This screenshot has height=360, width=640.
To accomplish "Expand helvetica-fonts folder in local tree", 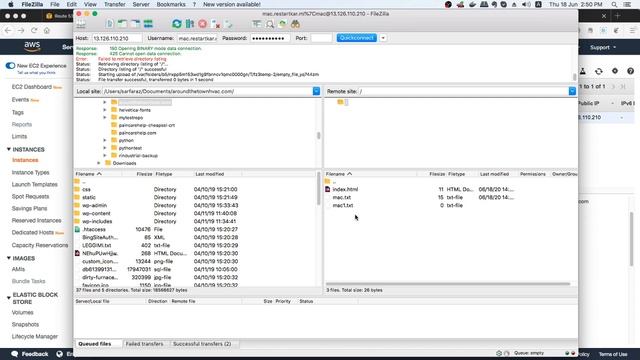I will (104, 110).
